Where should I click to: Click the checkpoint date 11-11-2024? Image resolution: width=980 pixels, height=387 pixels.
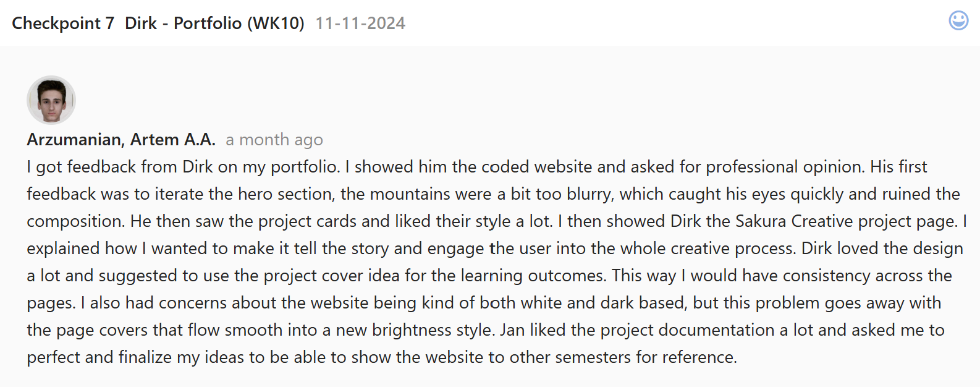(360, 23)
